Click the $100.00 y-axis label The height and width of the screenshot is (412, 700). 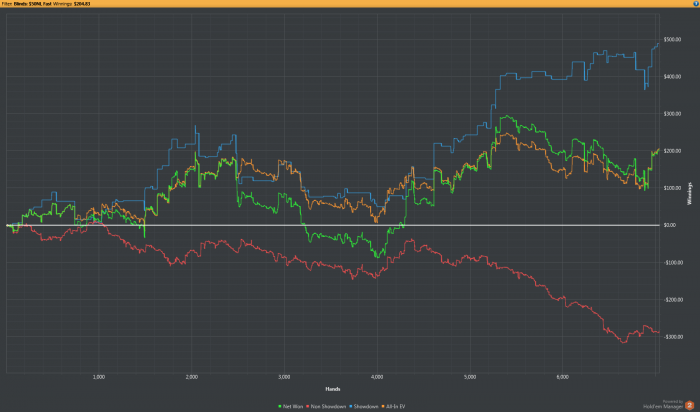[x=673, y=188]
